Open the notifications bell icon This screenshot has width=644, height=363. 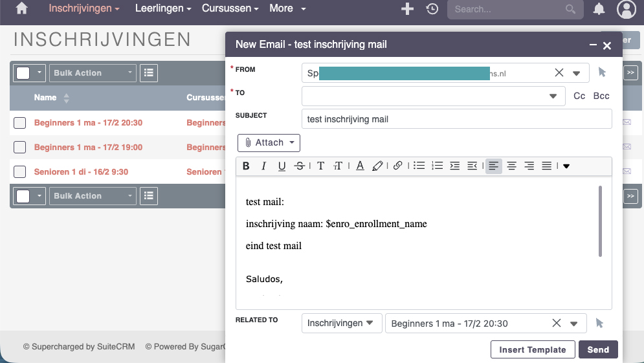coord(599,9)
